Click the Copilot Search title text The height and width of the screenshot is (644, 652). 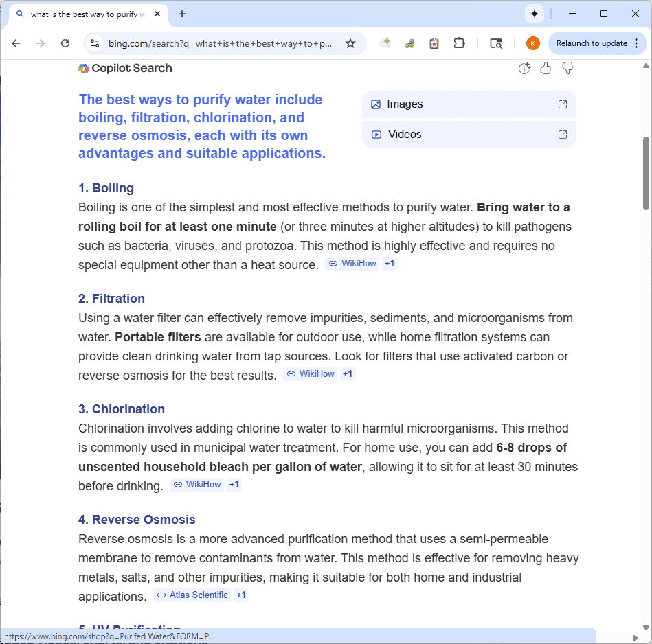[x=131, y=68]
